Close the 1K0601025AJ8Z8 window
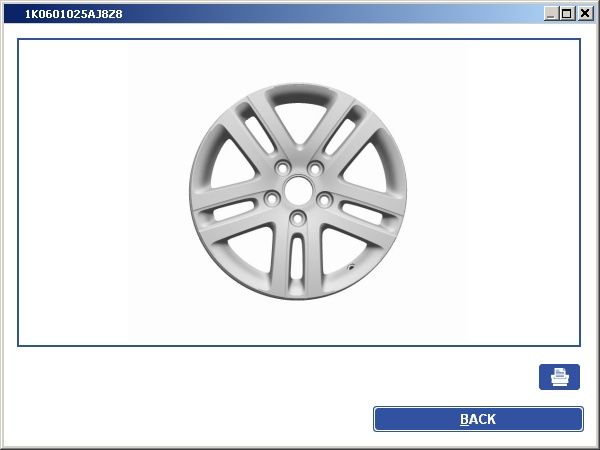Viewport: 600px width, 450px height. click(x=584, y=13)
